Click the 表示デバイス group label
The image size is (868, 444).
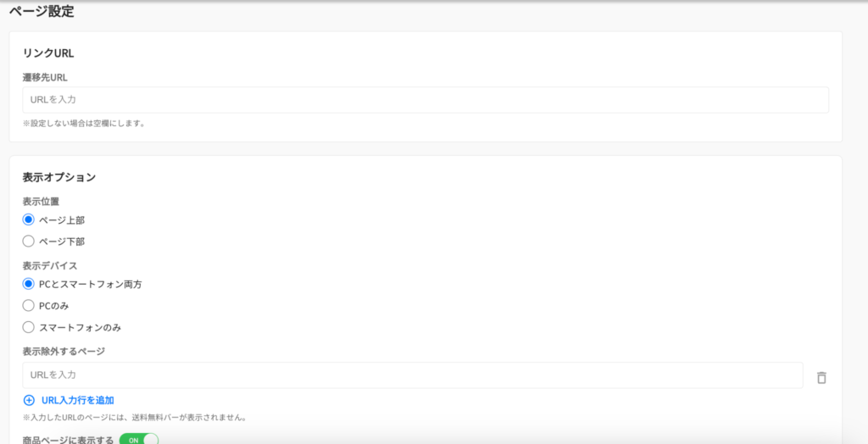coord(50,265)
